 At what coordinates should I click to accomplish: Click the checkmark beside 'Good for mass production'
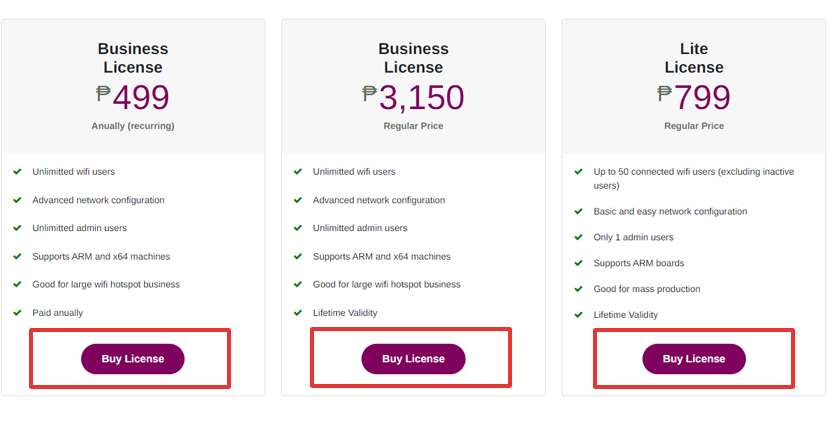579,289
